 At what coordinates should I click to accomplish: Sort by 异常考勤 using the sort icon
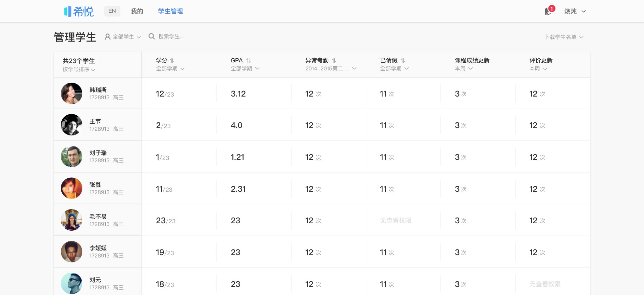point(334,61)
